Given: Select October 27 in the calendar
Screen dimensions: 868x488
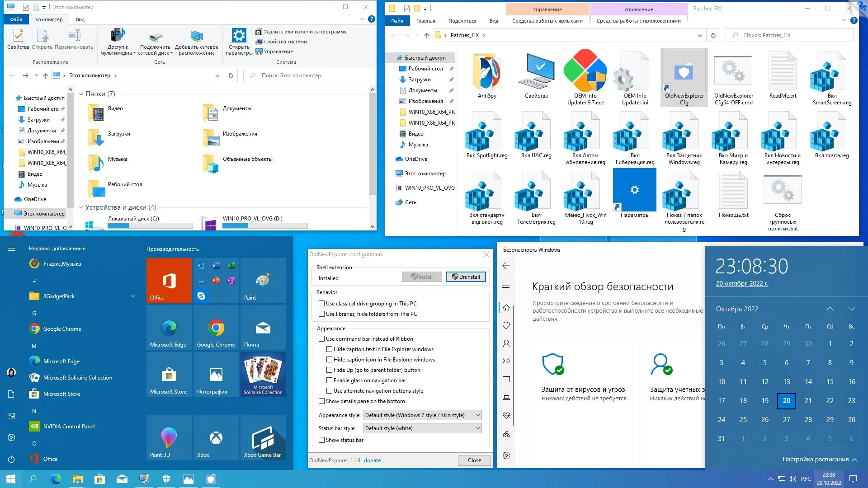Looking at the screenshot, I should coord(787,420).
